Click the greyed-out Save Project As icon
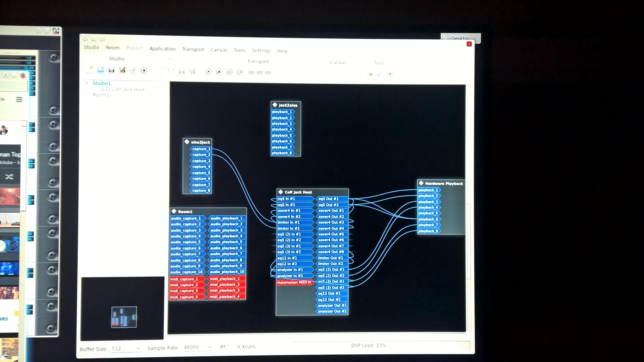Viewport: 644px width, 362px height. [192, 72]
